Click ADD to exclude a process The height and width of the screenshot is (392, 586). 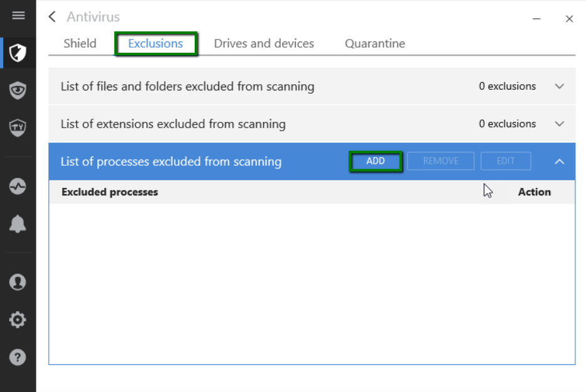(376, 161)
